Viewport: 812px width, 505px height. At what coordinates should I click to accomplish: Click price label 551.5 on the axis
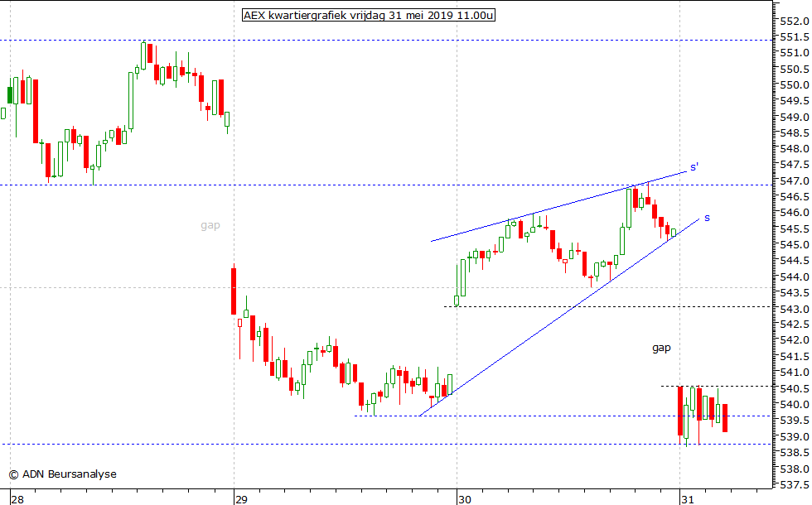[795, 37]
